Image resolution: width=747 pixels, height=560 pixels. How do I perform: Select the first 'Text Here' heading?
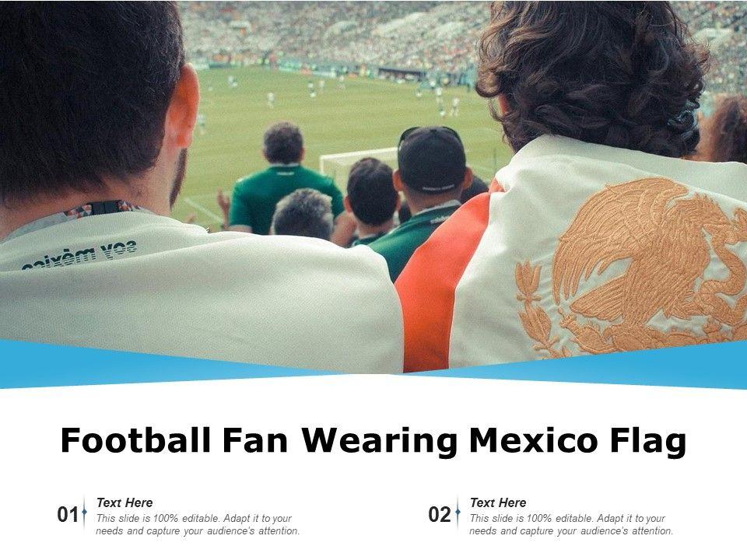point(124,502)
